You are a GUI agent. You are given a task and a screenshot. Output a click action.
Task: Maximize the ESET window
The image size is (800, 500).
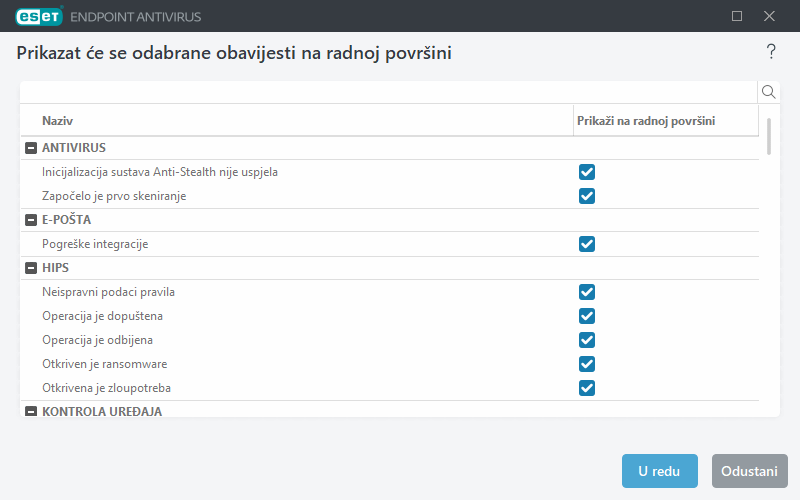coord(737,16)
